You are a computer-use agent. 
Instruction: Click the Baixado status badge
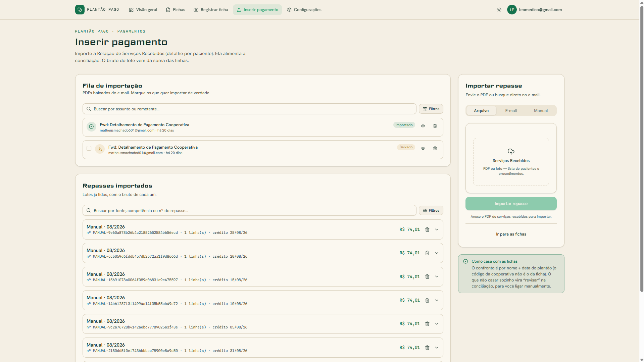click(x=406, y=147)
